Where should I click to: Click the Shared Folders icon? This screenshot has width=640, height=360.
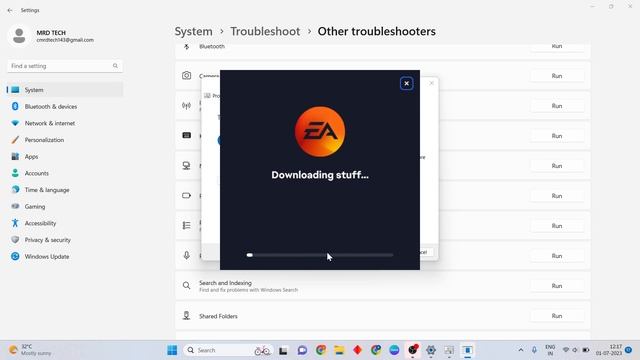click(187, 316)
